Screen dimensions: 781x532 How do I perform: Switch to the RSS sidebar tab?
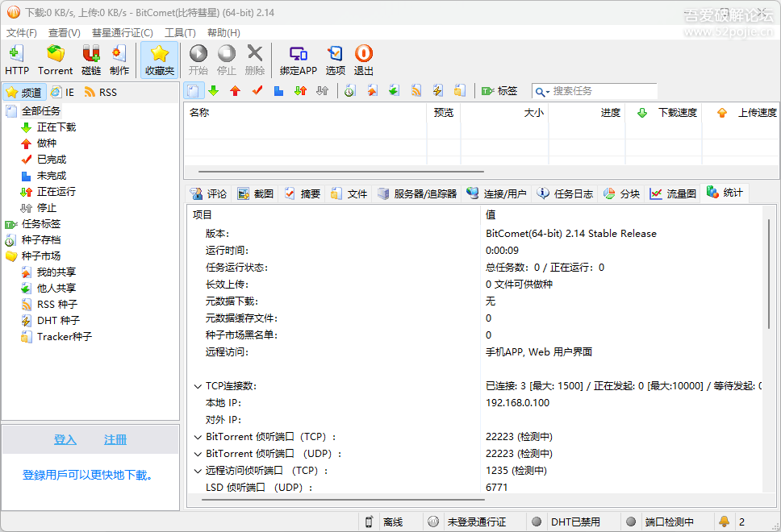(x=101, y=92)
